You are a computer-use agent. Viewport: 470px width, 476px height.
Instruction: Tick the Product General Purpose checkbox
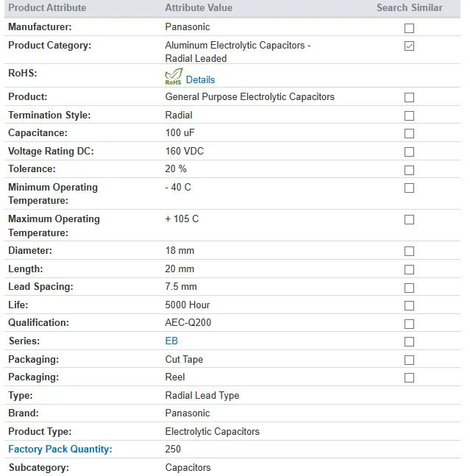click(409, 97)
